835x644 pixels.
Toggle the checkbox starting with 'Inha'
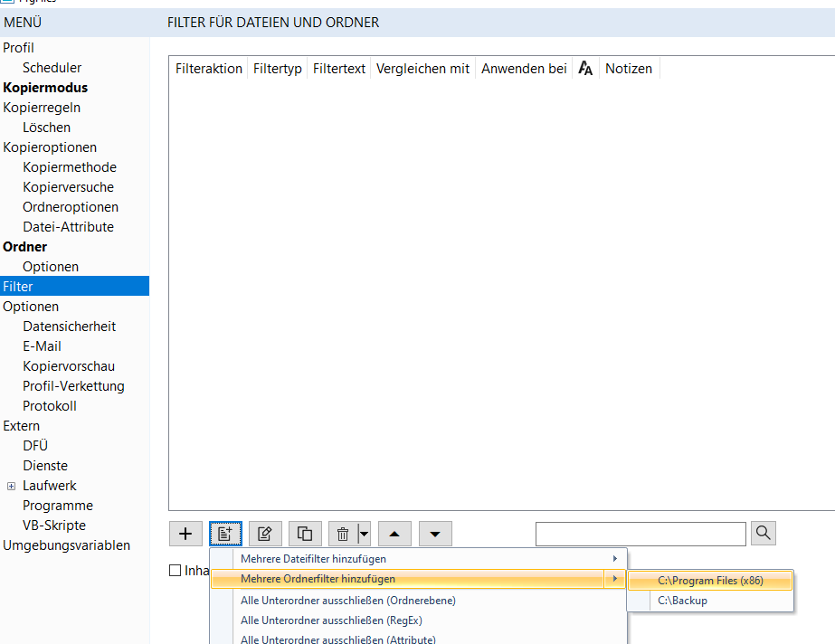[176, 571]
